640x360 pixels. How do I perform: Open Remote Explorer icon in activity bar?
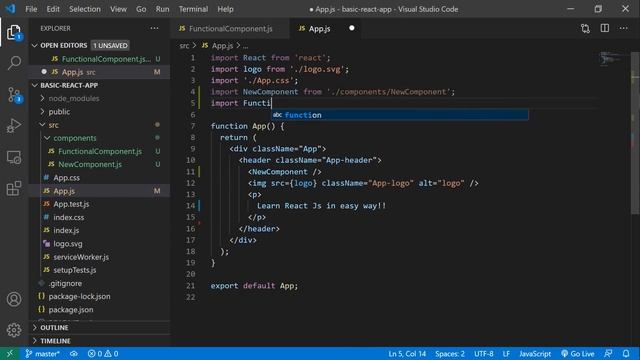point(14,157)
